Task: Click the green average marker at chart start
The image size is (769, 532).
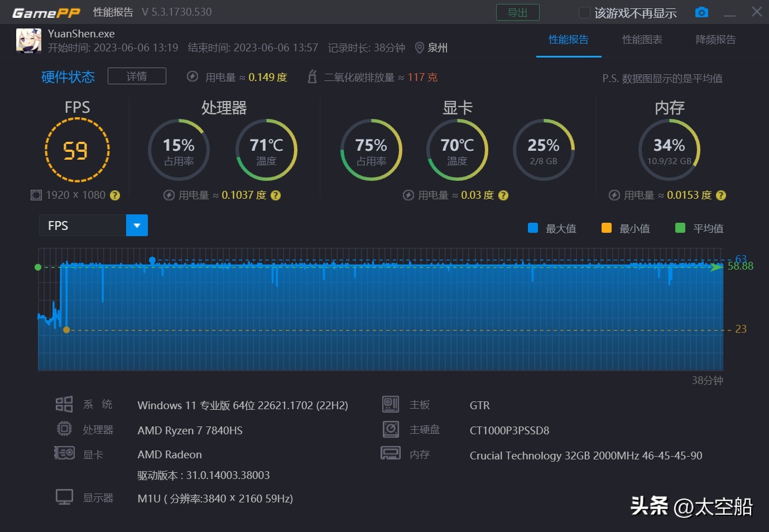Action: click(x=38, y=267)
